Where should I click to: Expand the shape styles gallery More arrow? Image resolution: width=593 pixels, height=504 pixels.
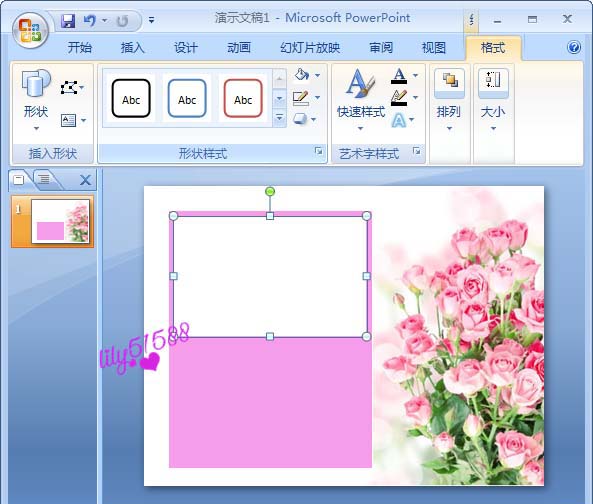click(x=279, y=118)
